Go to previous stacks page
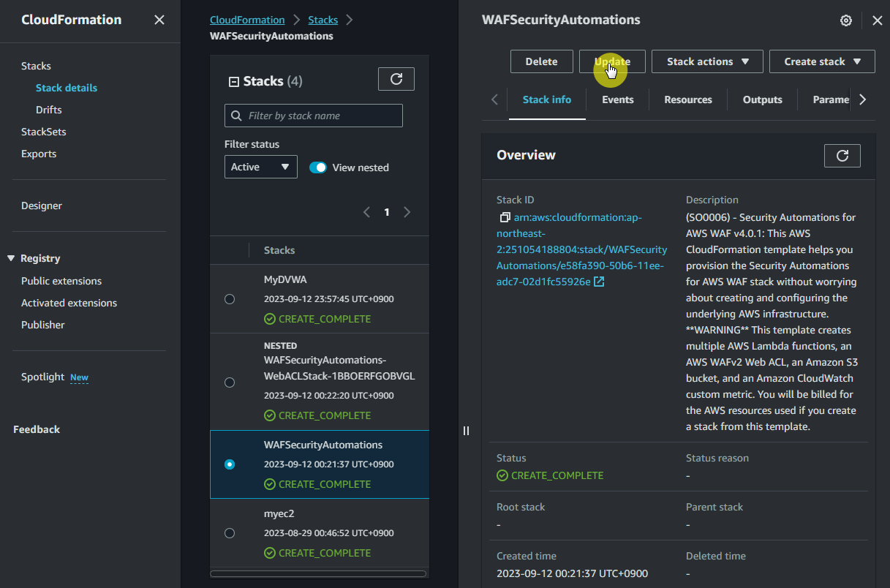 click(367, 212)
